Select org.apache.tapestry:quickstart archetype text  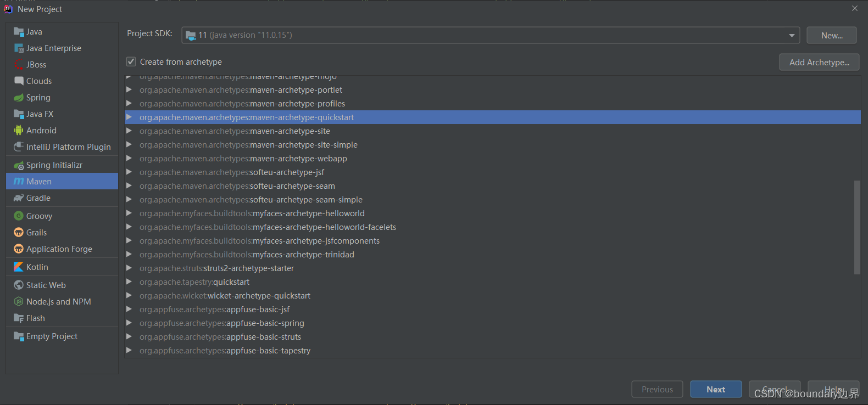(194, 282)
